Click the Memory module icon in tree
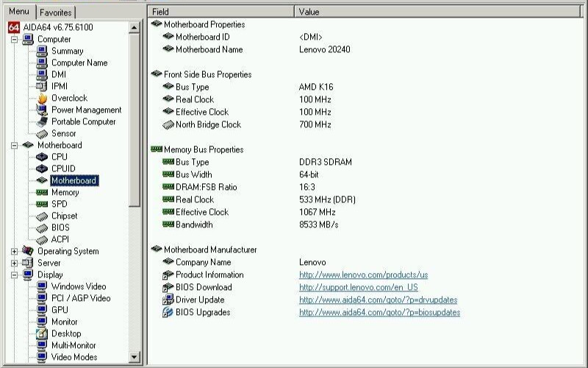 42,192
